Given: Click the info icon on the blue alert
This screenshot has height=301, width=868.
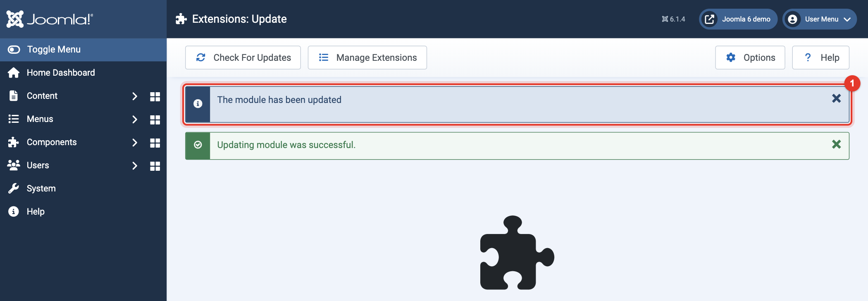Looking at the screenshot, I should [198, 104].
